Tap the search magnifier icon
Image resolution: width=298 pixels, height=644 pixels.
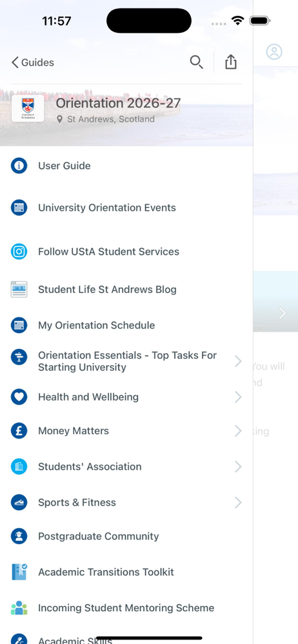click(196, 62)
